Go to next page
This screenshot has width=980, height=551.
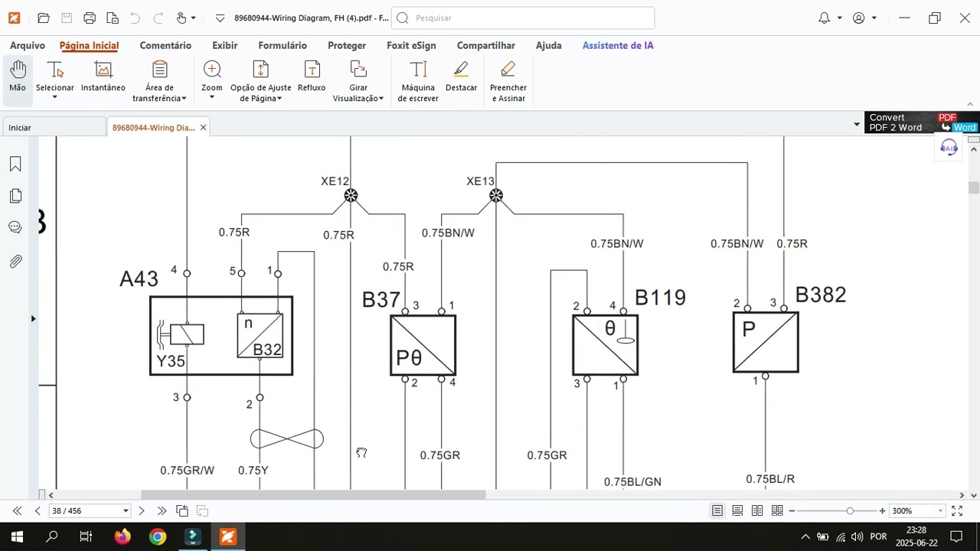click(142, 510)
